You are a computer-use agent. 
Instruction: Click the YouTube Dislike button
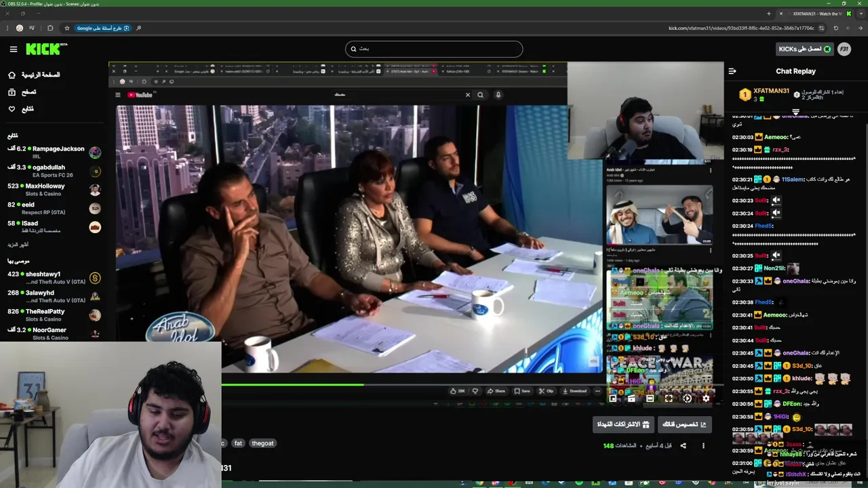(x=475, y=391)
